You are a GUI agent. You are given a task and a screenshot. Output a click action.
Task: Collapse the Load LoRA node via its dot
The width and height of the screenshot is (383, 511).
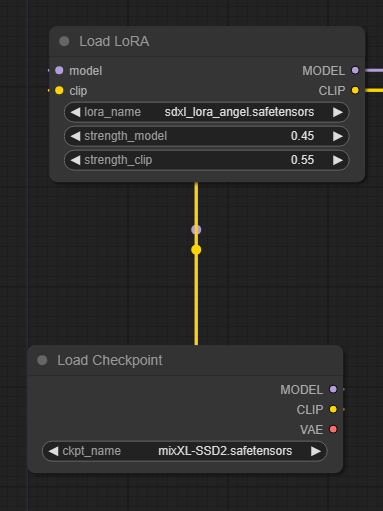(64, 41)
